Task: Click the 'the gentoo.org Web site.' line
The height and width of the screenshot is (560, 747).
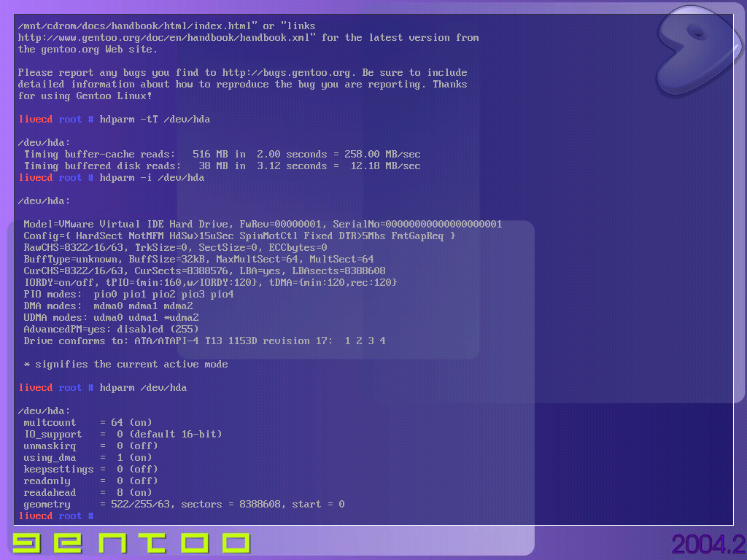Action: coord(88,50)
